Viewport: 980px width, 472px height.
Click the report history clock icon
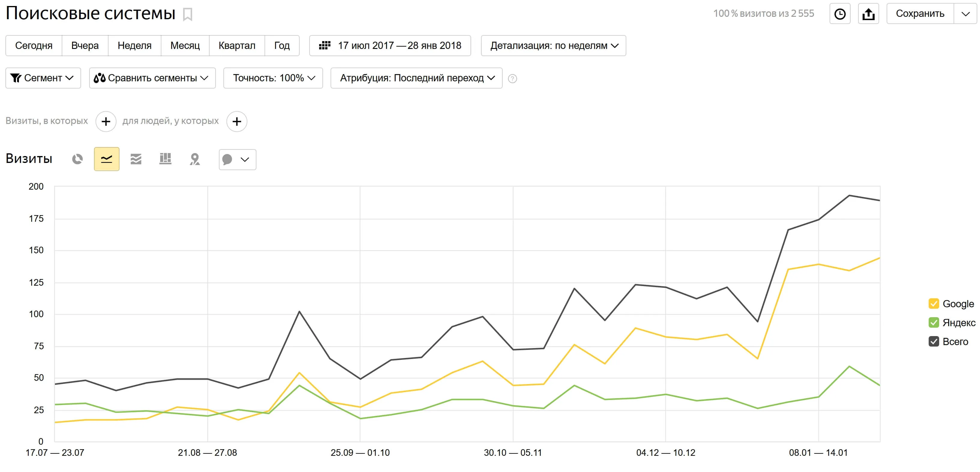pos(839,14)
